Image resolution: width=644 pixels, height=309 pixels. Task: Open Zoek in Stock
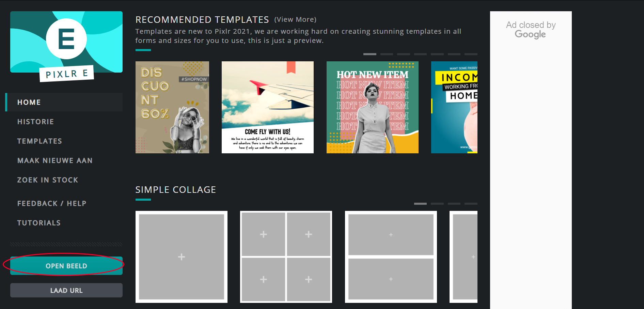[48, 180]
